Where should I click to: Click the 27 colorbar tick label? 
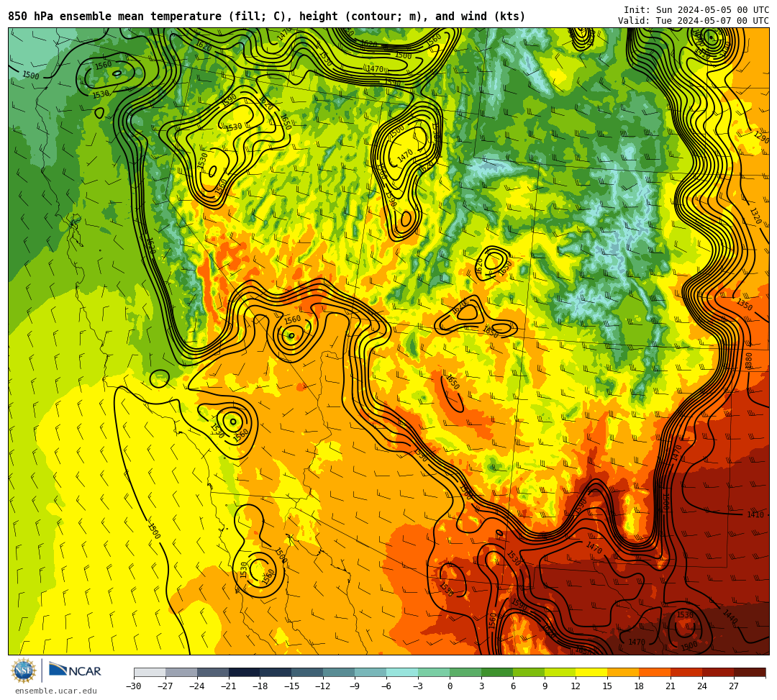point(734,686)
